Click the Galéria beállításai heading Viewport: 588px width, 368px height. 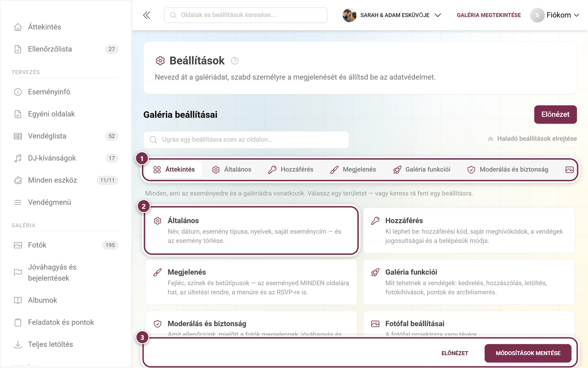click(x=180, y=115)
